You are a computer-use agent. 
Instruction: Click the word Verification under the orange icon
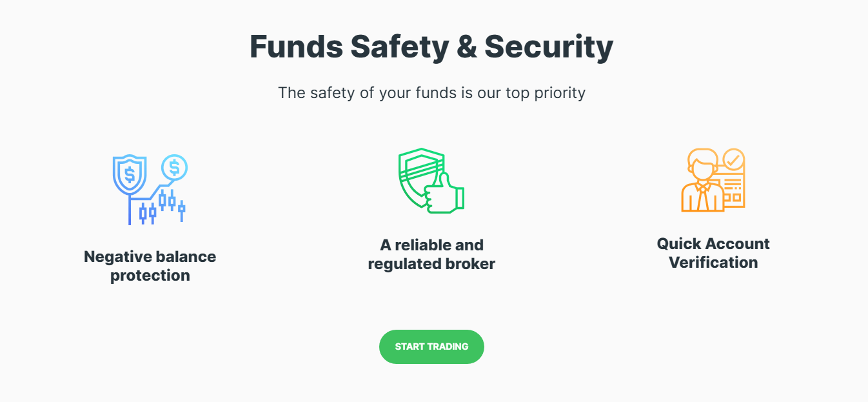coord(713,263)
